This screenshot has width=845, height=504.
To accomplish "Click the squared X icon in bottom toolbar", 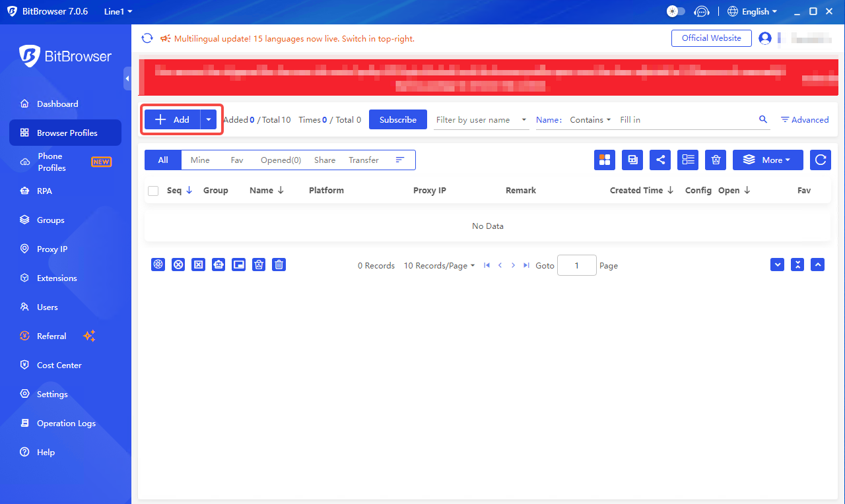I will pos(198,265).
